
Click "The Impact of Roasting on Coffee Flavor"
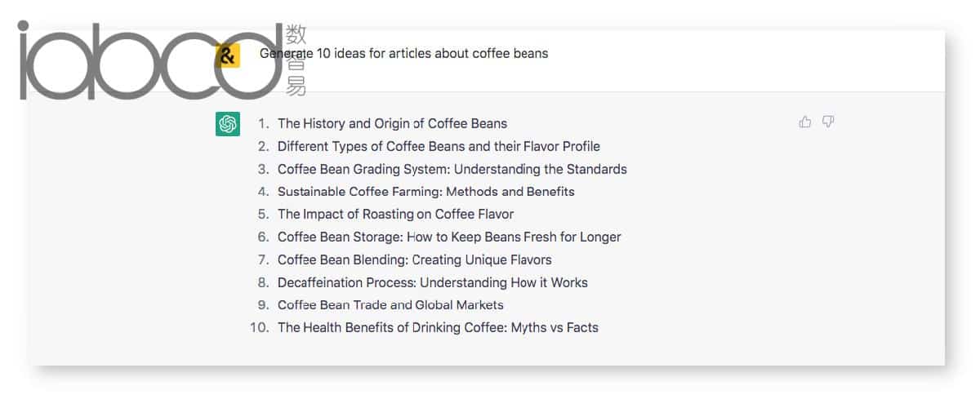[x=395, y=215]
